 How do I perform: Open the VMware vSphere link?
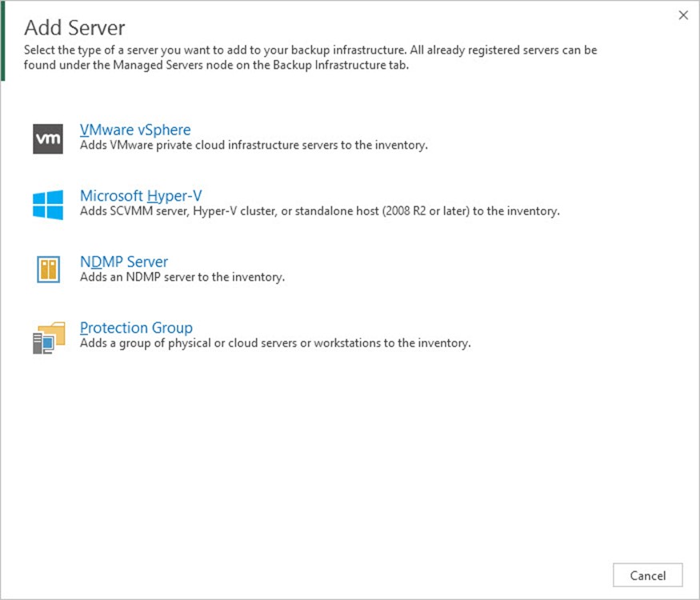pos(135,130)
